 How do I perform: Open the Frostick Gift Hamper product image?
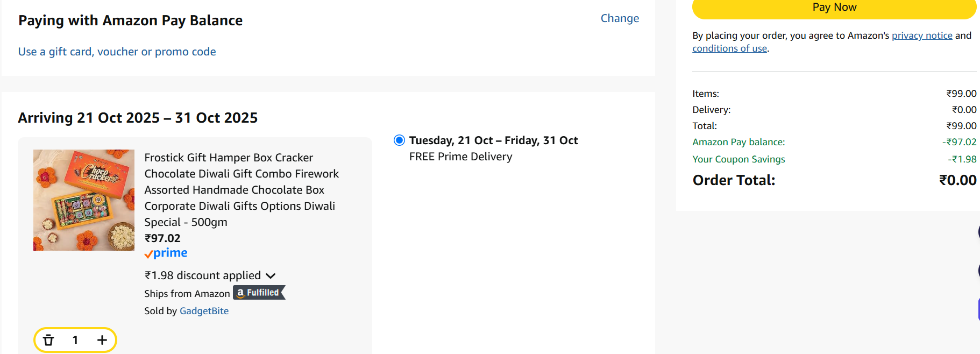coord(84,200)
